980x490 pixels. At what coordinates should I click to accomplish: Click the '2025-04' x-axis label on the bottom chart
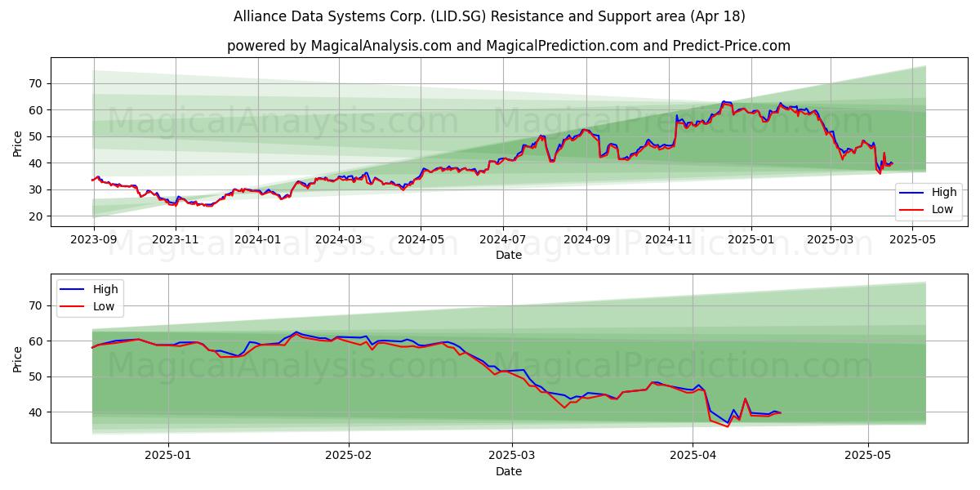693,457
